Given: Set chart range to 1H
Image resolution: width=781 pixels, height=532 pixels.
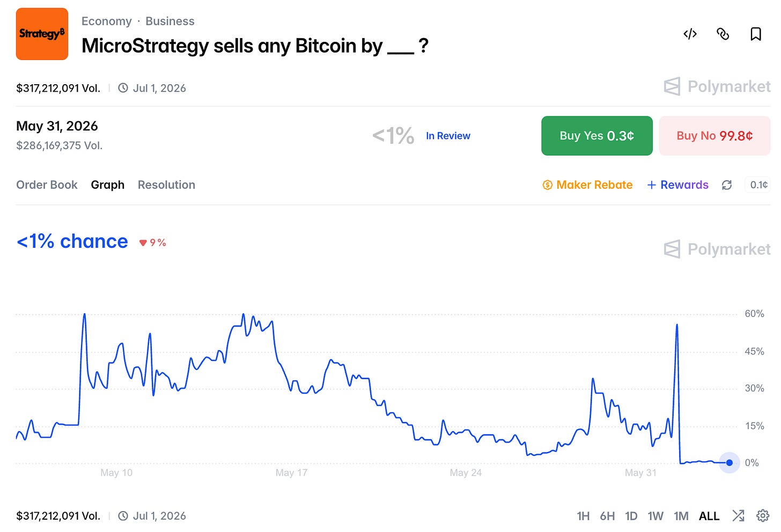Looking at the screenshot, I should pyautogui.click(x=583, y=516).
